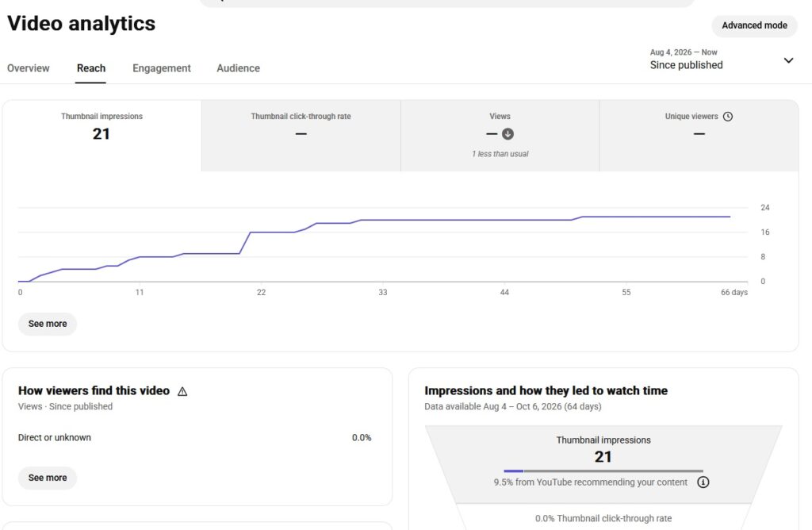This screenshot has height=530, width=812.
Task: Select the Thumbnail impressions metric card
Action: pos(102,136)
